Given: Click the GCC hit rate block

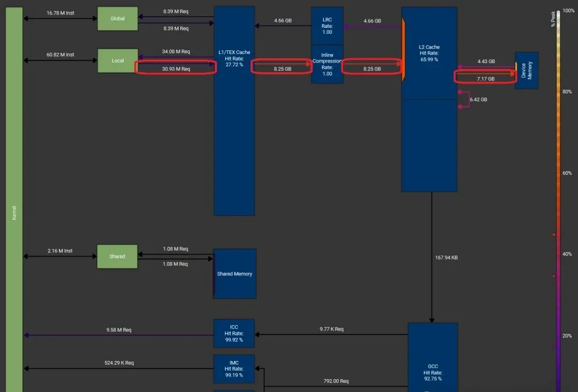Looking at the screenshot, I should pos(433,357).
